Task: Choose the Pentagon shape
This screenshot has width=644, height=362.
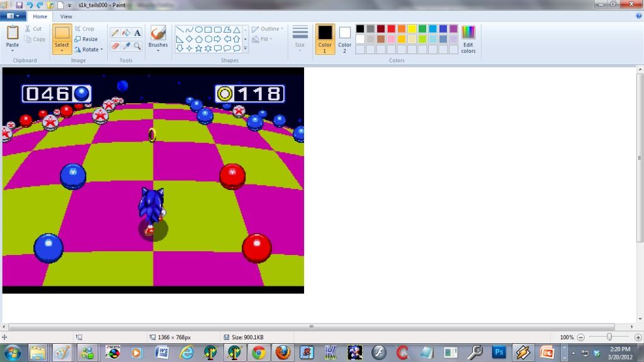Action: tap(199, 39)
